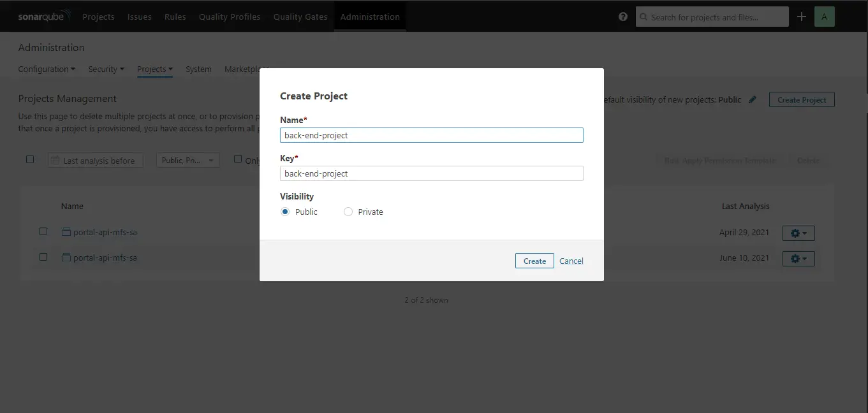868x413 pixels.
Task: Open the help question mark icon
Action: [622, 17]
